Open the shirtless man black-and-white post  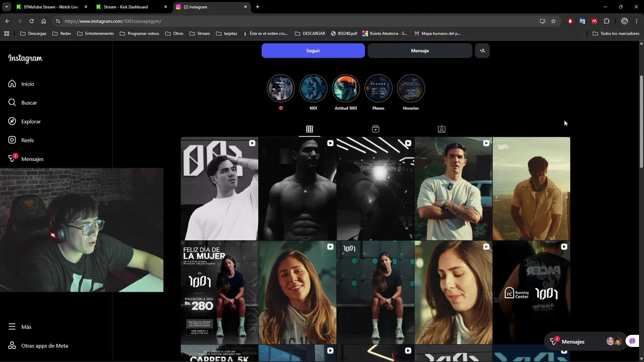297,189
